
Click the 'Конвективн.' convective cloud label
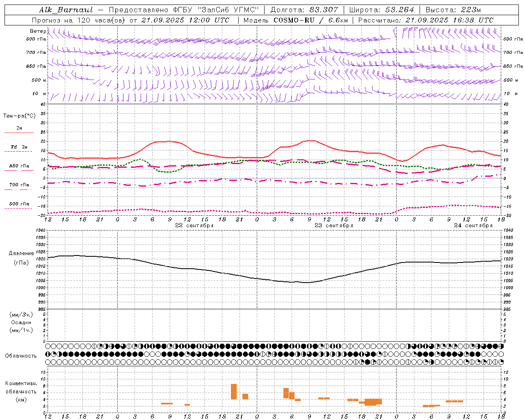[x=21, y=383]
